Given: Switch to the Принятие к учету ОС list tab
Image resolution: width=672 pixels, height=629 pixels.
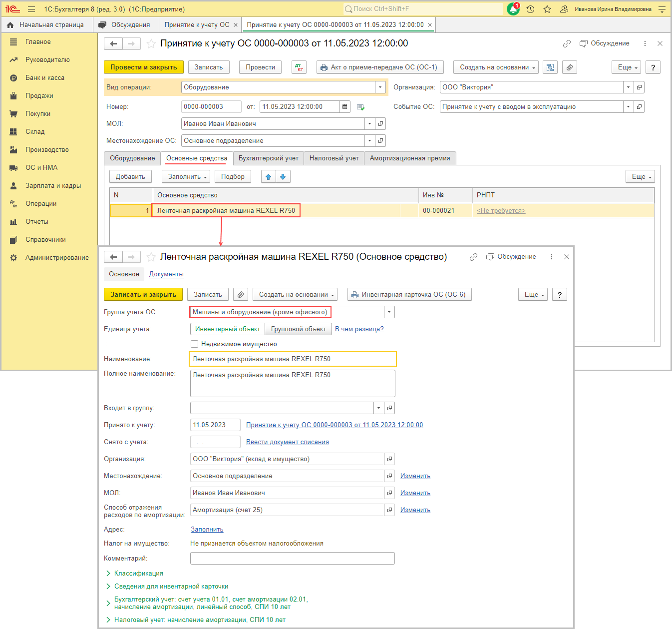Looking at the screenshot, I should click(x=197, y=25).
